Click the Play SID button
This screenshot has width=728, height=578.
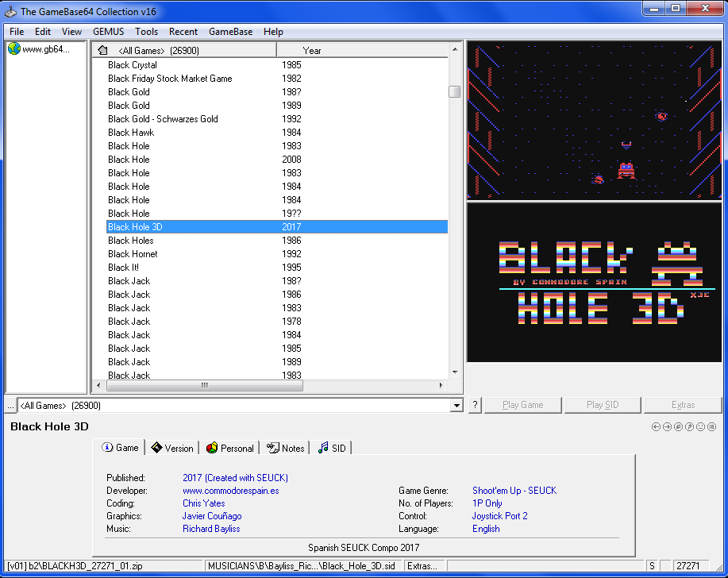click(603, 405)
